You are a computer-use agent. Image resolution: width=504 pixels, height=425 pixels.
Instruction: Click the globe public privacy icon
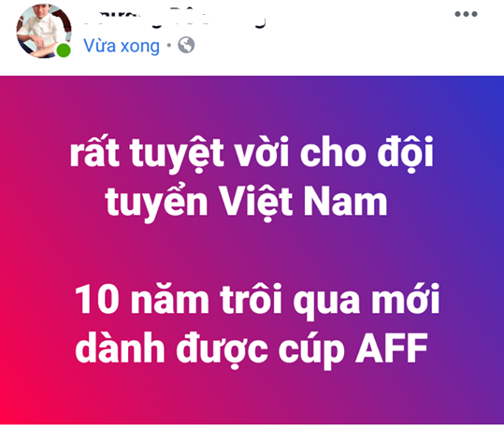(x=186, y=45)
